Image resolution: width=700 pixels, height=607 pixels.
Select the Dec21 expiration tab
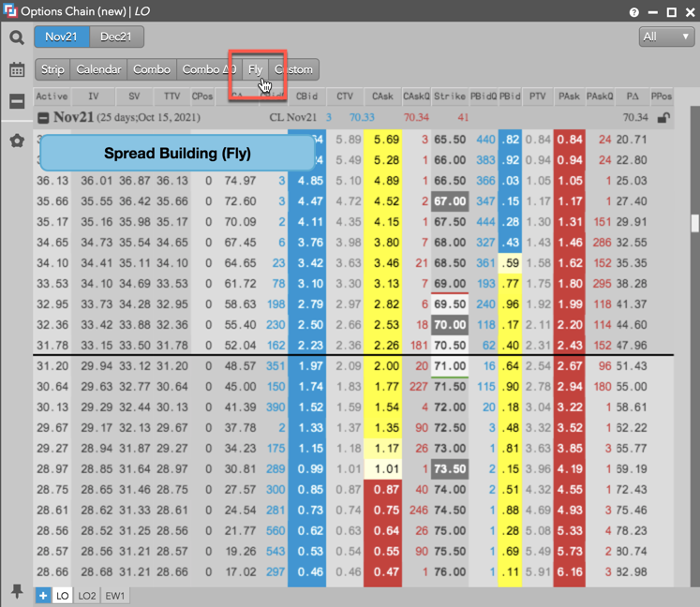[x=117, y=37]
